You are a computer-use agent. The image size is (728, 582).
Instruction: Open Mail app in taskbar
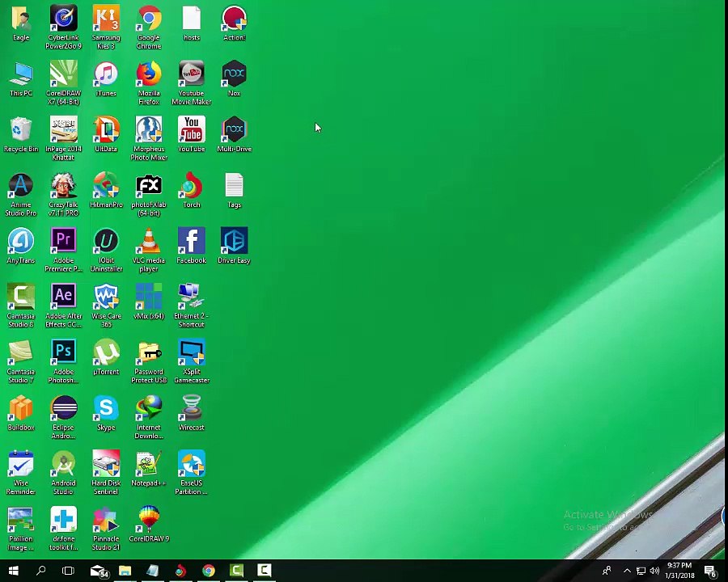point(98,571)
